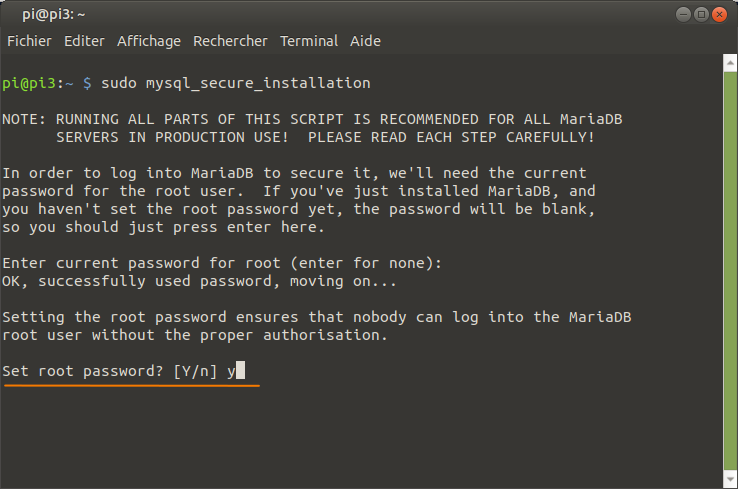Open the Terminal menu
Screen dimensions: 738x489
(309, 41)
